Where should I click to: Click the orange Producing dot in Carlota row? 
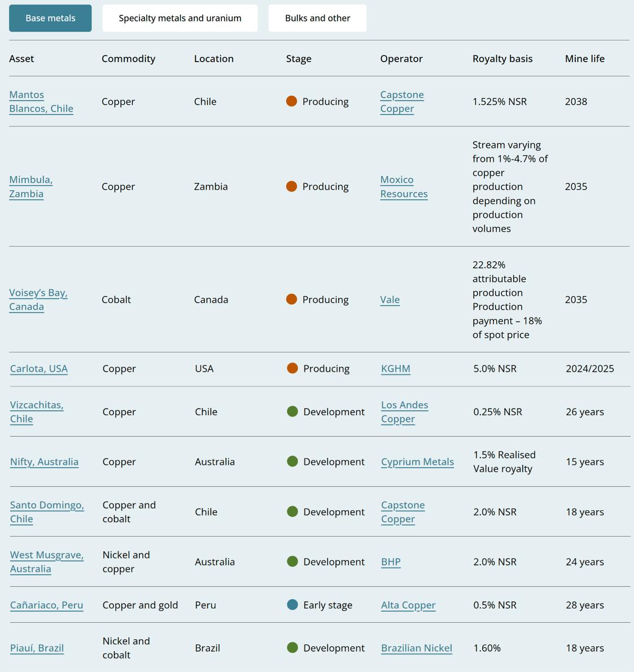tap(292, 368)
